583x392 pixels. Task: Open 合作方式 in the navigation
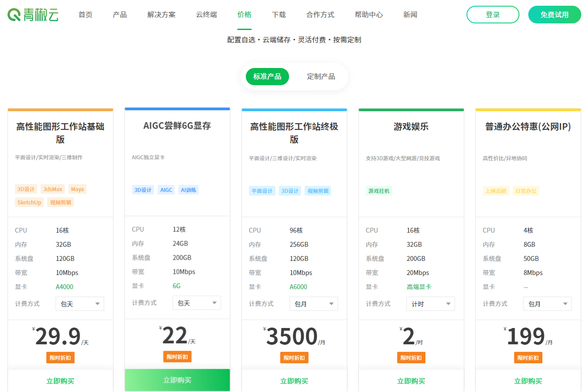click(320, 15)
